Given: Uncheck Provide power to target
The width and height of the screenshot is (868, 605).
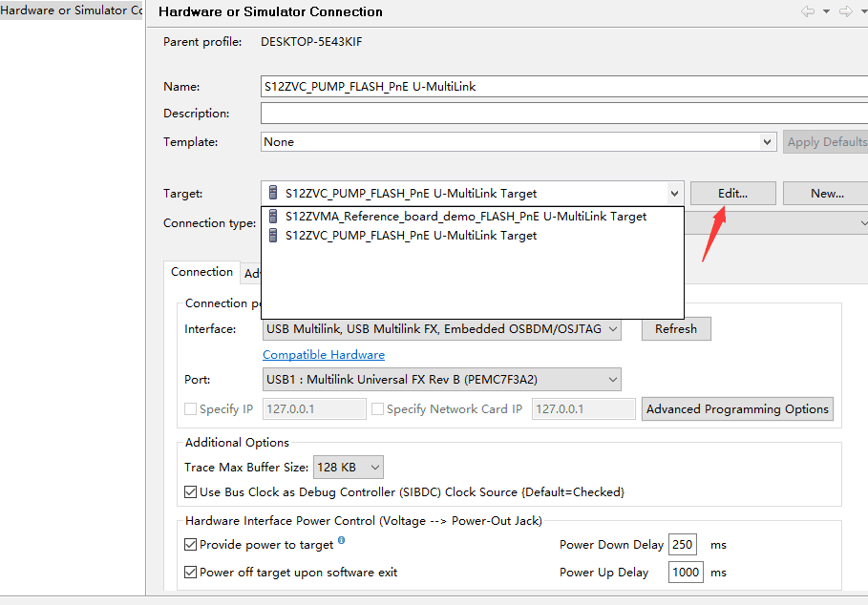Looking at the screenshot, I should (x=191, y=545).
